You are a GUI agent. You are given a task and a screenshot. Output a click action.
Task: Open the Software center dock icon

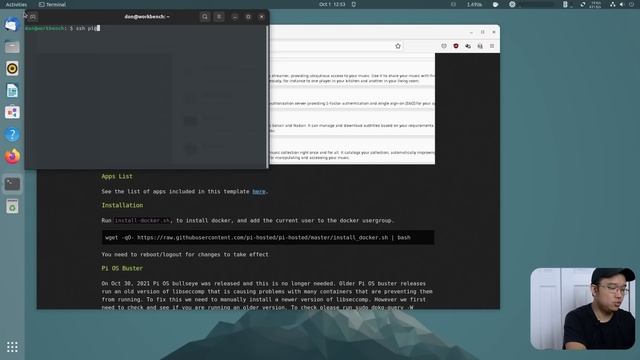[x=12, y=112]
